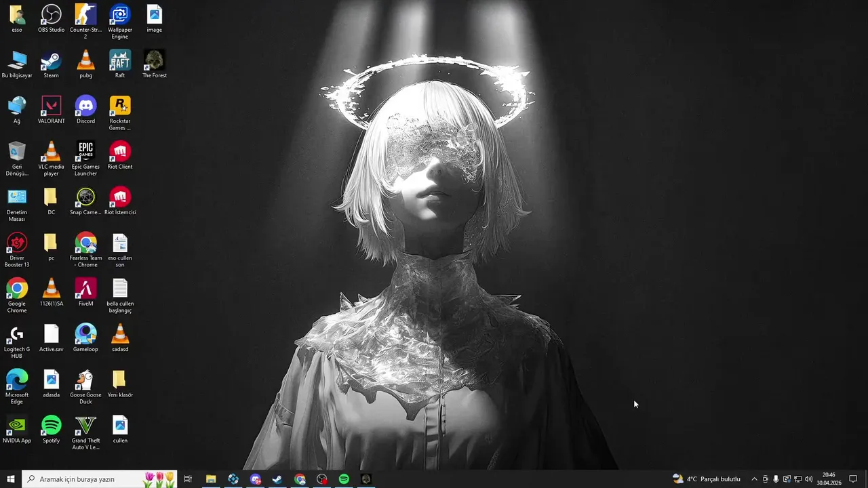The height and width of the screenshot is (488, 868).
Task: Select the Riot İstemcisi desktop icon
Action: 120,201
